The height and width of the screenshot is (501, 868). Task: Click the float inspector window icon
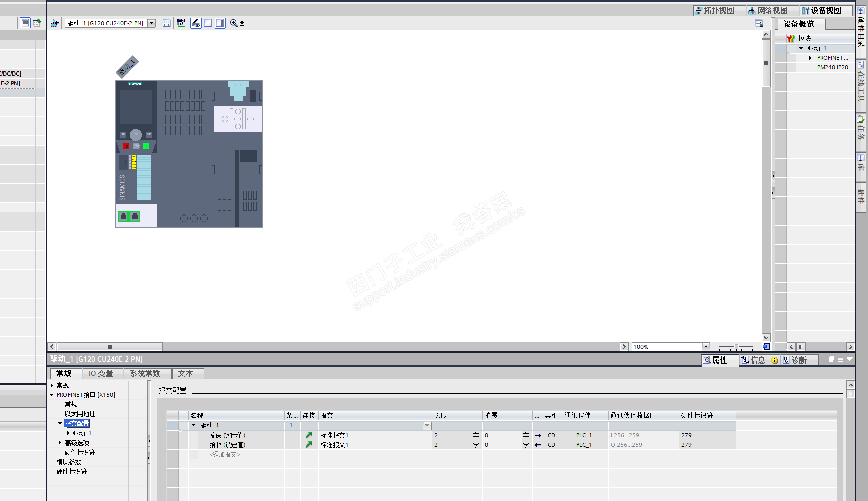tap(831, 359)
